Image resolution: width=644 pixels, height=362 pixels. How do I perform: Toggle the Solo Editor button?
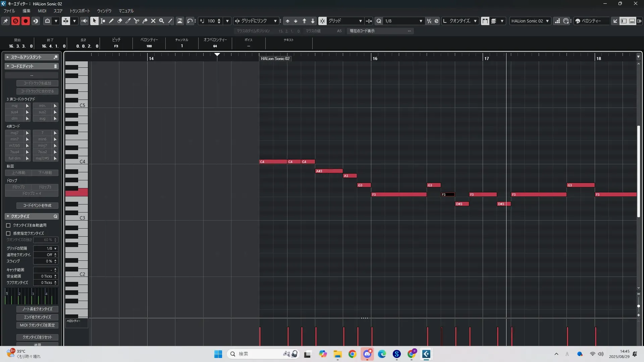[15, 21]
